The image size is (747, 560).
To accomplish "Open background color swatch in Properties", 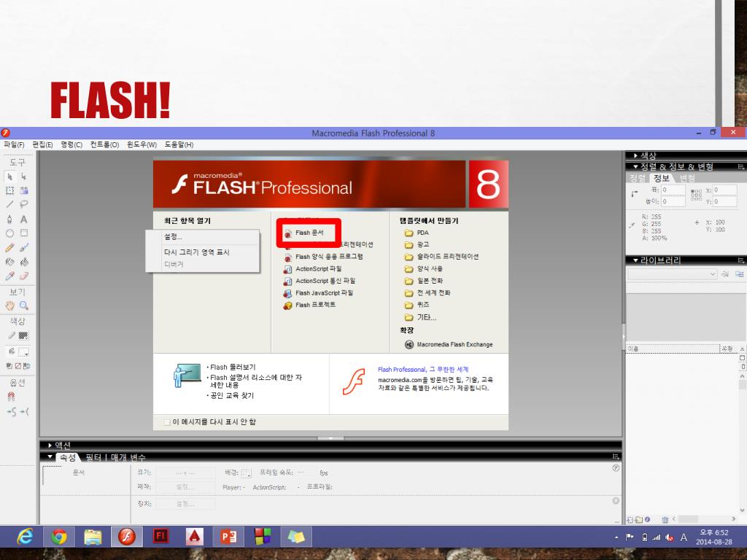I will tap(246, 472).
